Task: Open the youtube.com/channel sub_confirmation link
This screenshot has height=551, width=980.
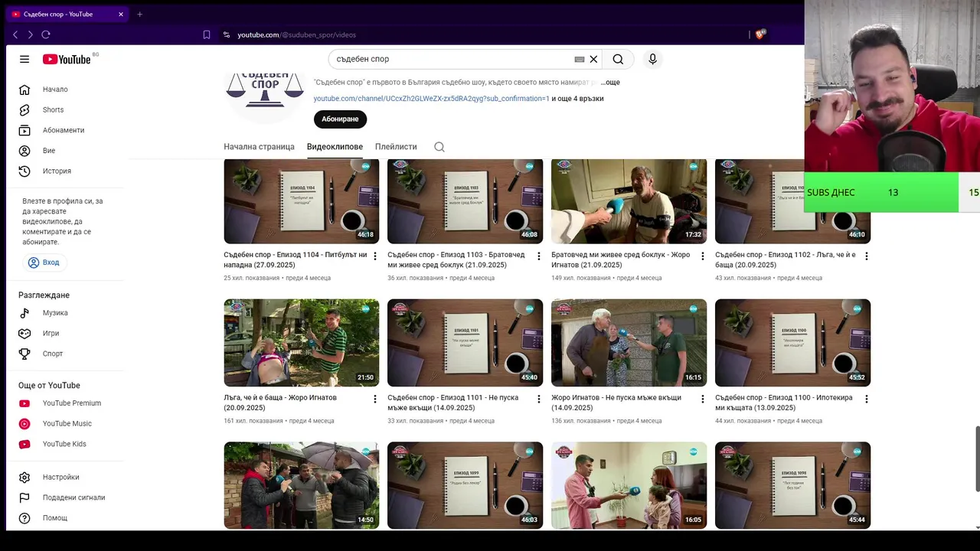Action: click(x=431, y=99)
